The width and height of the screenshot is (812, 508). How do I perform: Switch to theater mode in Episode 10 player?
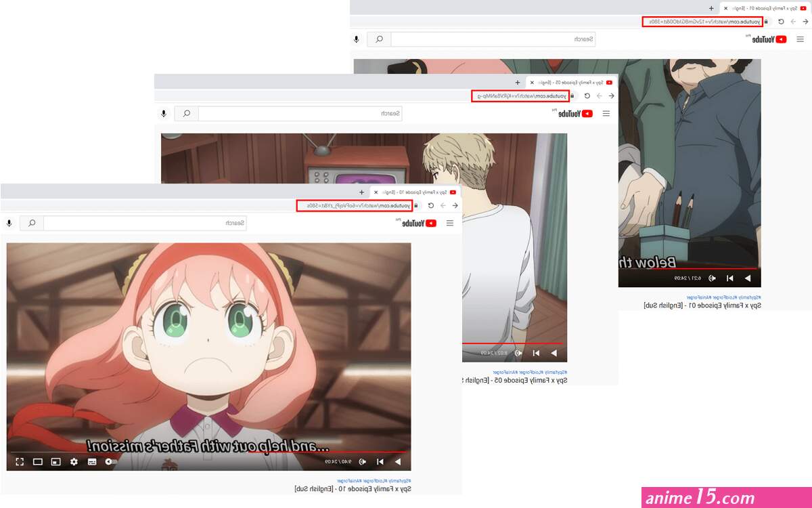point(38,462)
